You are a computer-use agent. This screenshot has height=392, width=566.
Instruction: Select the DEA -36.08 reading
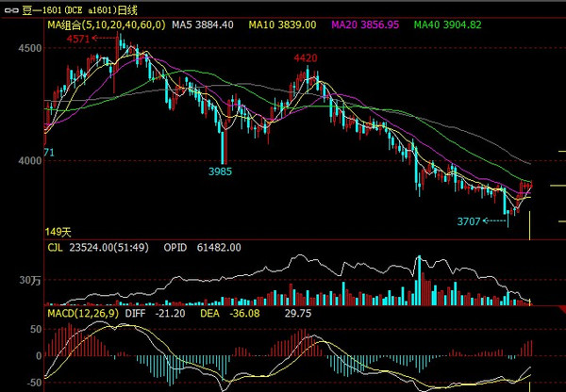[x=221, y=311]
